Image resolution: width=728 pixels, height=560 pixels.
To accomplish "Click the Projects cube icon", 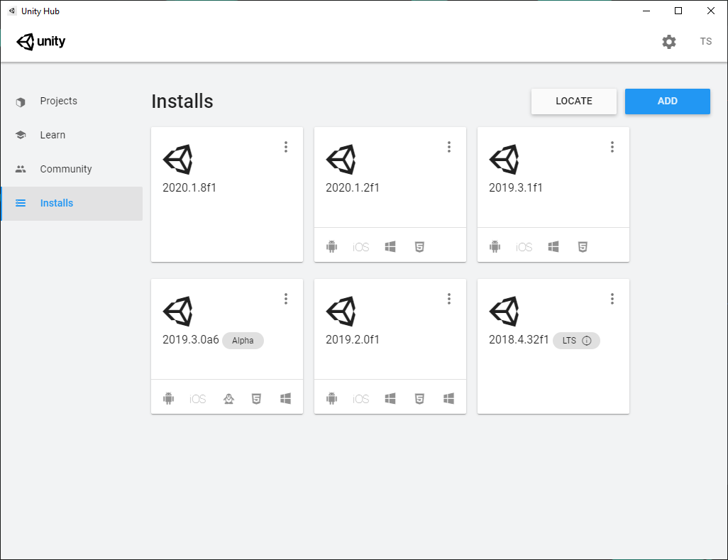I will 21,101.
